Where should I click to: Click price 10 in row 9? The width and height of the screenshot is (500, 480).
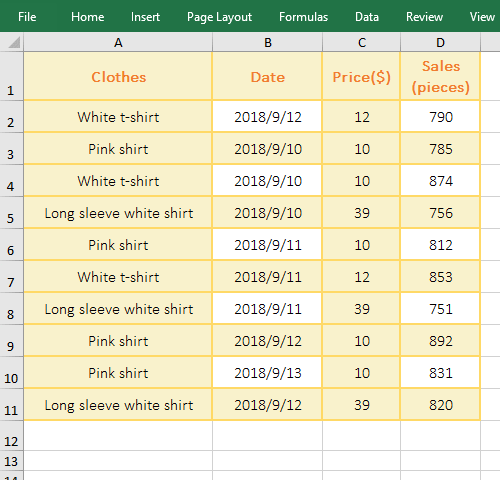pyautogui.click(x=361, y=341)
